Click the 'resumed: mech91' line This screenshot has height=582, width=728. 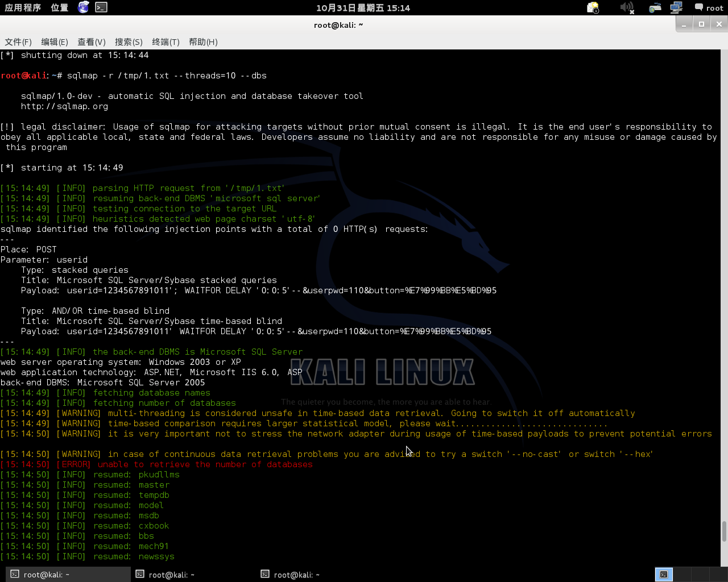click(85, 546)
